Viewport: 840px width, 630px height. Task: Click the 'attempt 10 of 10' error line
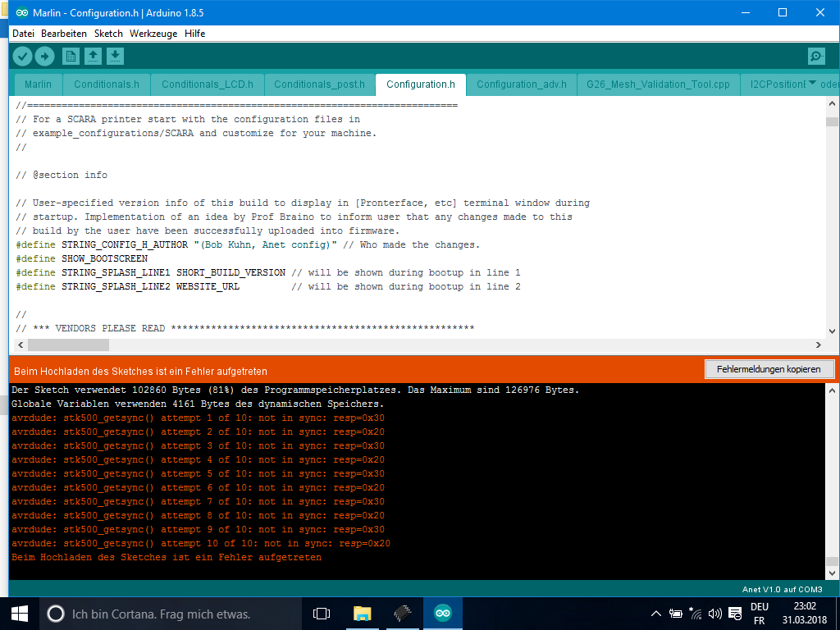(201, 543)
